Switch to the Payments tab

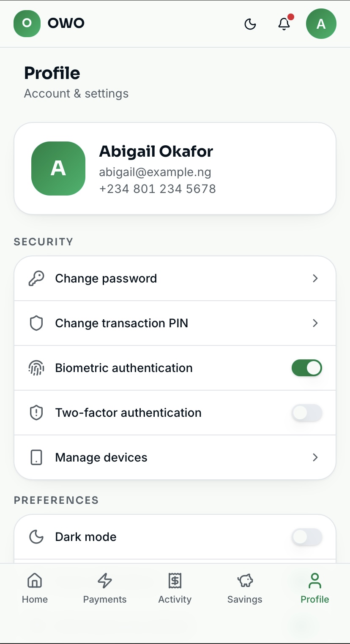coord(105,589)
